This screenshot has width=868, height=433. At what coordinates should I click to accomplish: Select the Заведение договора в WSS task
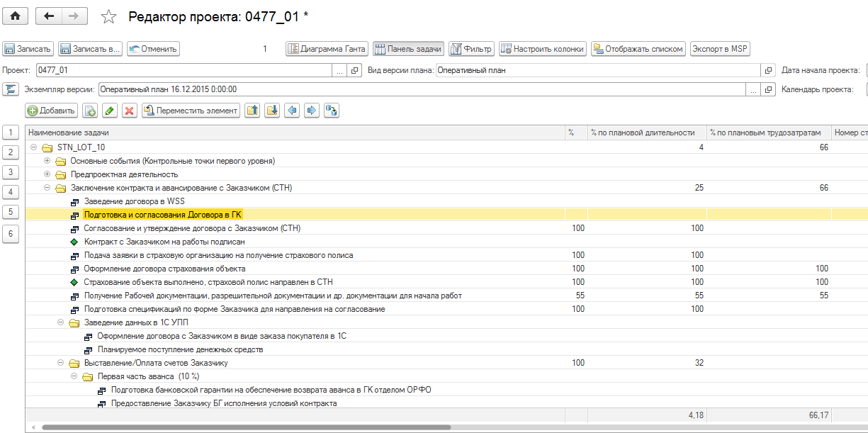click(x=134, y=201)
